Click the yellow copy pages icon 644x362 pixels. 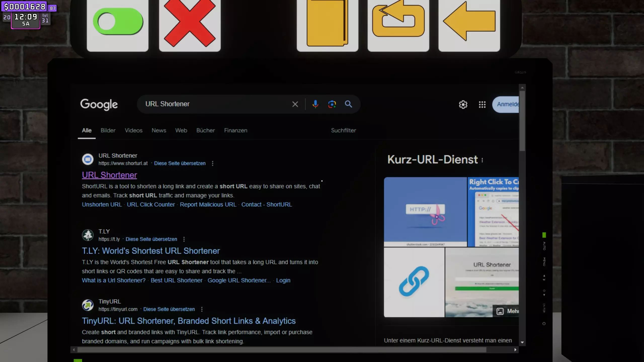tap(327, 23)
